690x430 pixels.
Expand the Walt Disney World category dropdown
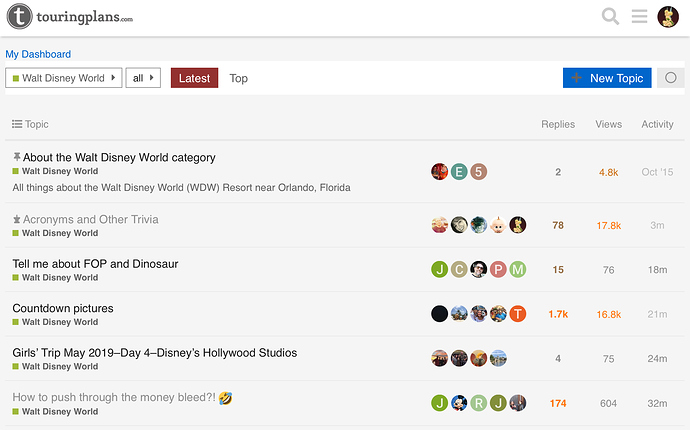(64, 78)
